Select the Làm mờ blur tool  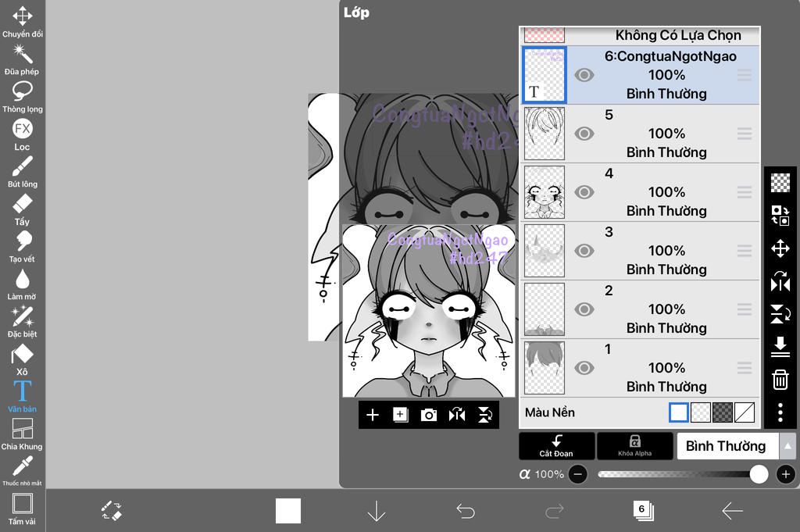[x=23, y=284]
